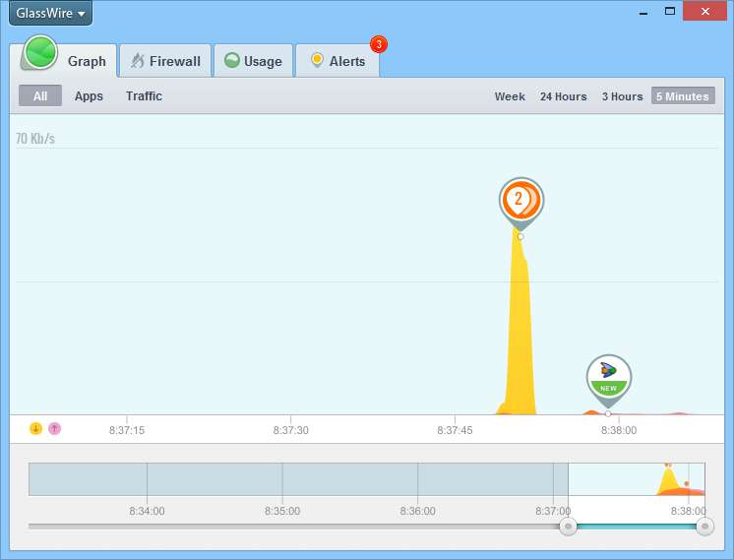Set time range to Week
Screen dimensions: 734x560
(x=510, y=96)
